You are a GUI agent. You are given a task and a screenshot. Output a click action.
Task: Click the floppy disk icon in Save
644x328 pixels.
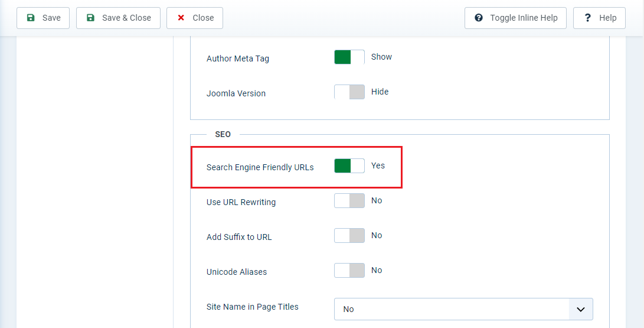point(31,18)
